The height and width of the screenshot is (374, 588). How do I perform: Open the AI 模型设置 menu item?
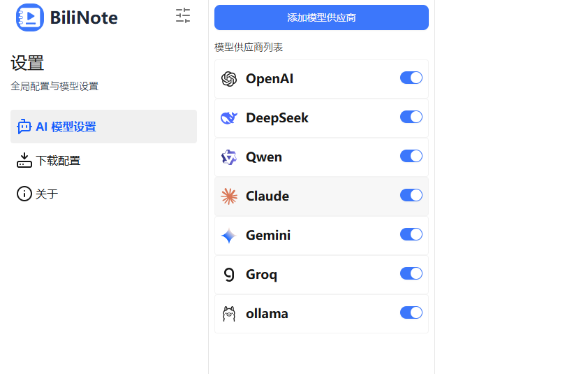click(103, 127)
